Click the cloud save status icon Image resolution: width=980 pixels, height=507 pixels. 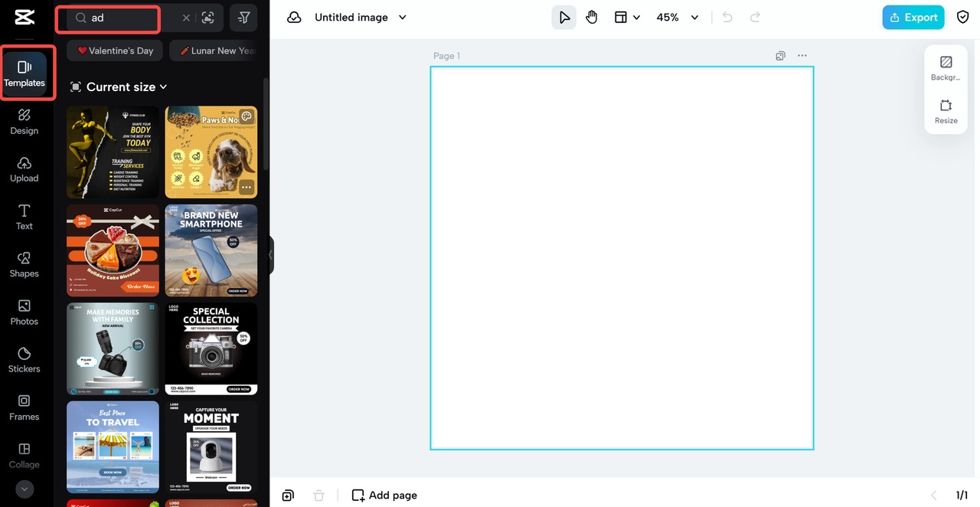click(x=294, y=18)
